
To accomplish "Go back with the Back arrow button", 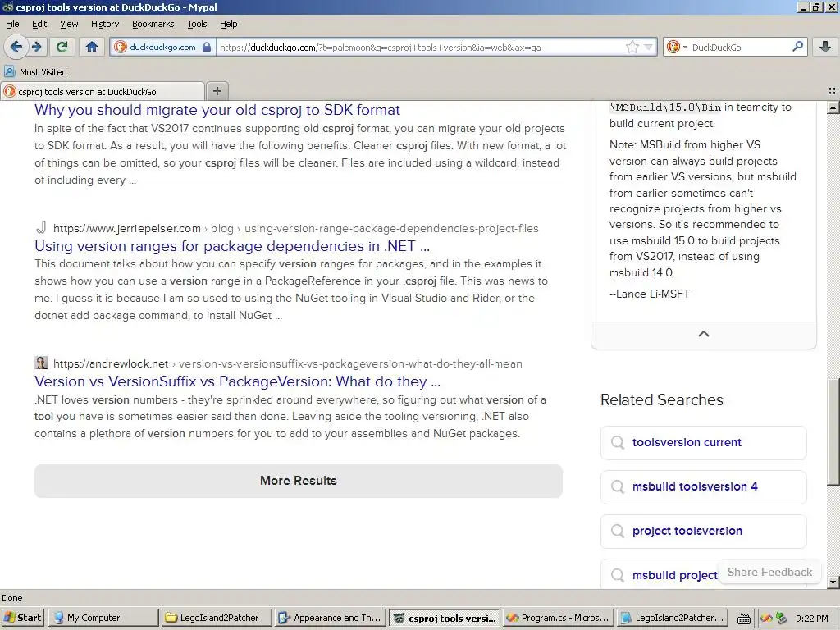I will 16,47.
